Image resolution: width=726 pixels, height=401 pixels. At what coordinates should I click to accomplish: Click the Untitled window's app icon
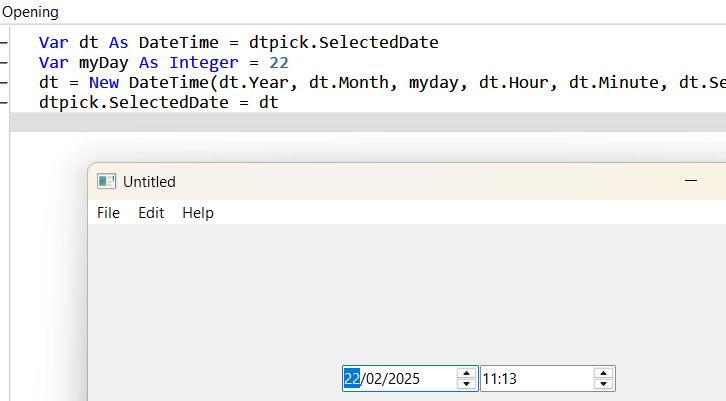106,181
